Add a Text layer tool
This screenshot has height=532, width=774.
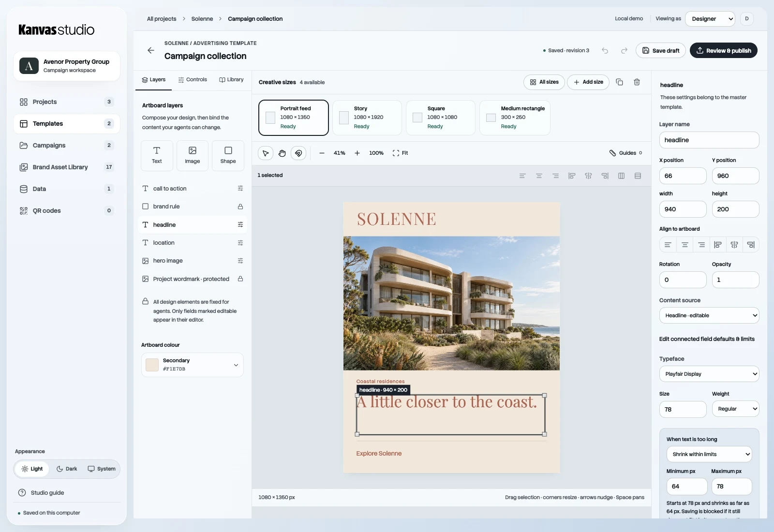(157, 156)
